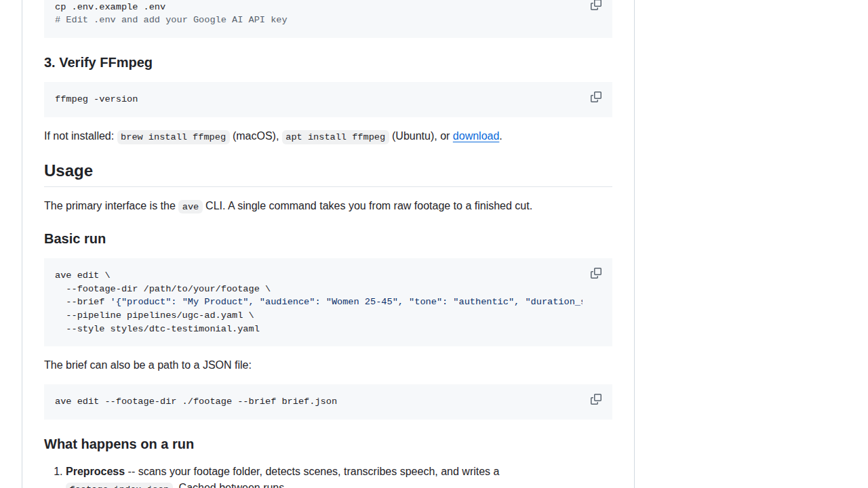Click the --brief JSON argument line
The height and width of the screenshot is (488, 868).
click(x=319, y=302)
